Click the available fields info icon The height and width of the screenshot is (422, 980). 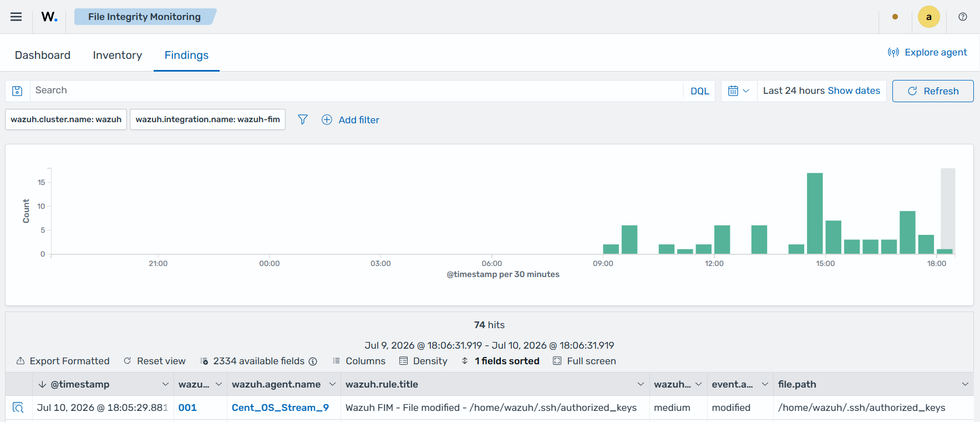(313, 361)
